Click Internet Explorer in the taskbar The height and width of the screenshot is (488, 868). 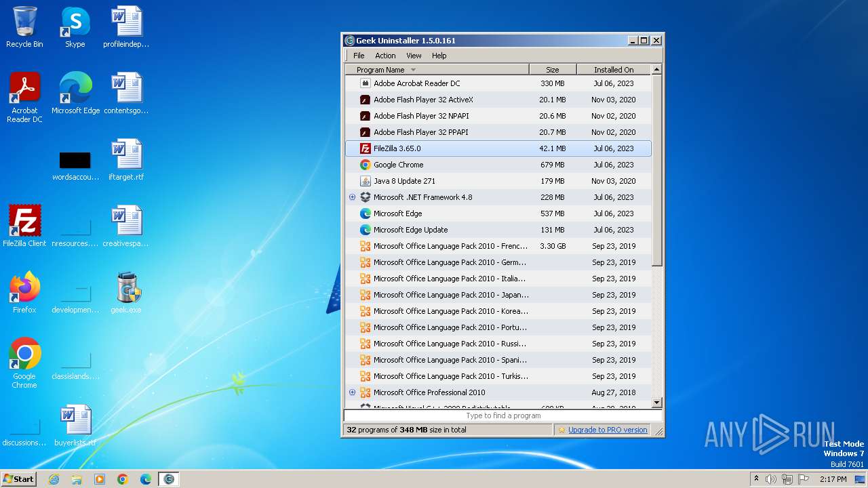click(54, 479)
